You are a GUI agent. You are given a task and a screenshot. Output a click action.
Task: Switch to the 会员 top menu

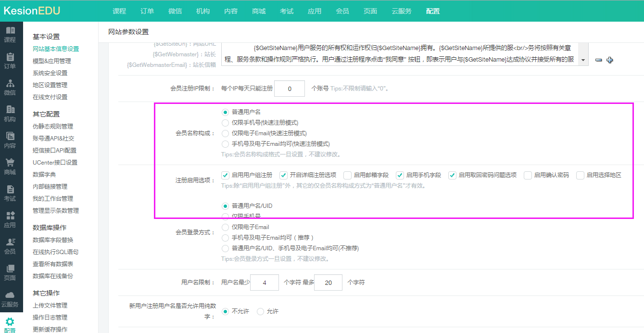(342, 11)
